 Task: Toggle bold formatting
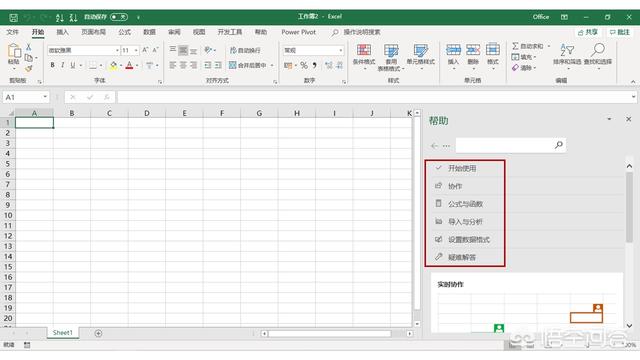point(52,65)
